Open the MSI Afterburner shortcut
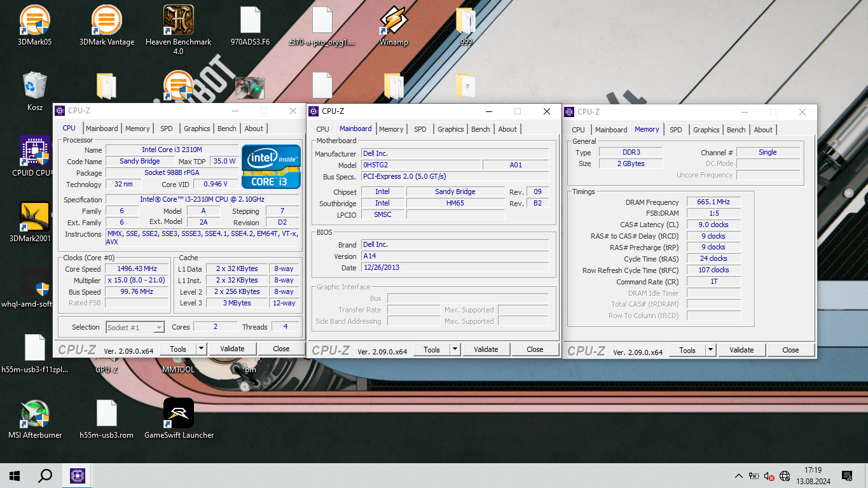This screenshot has height=488, width=868. pyautogui.click(x=35, y=419)
